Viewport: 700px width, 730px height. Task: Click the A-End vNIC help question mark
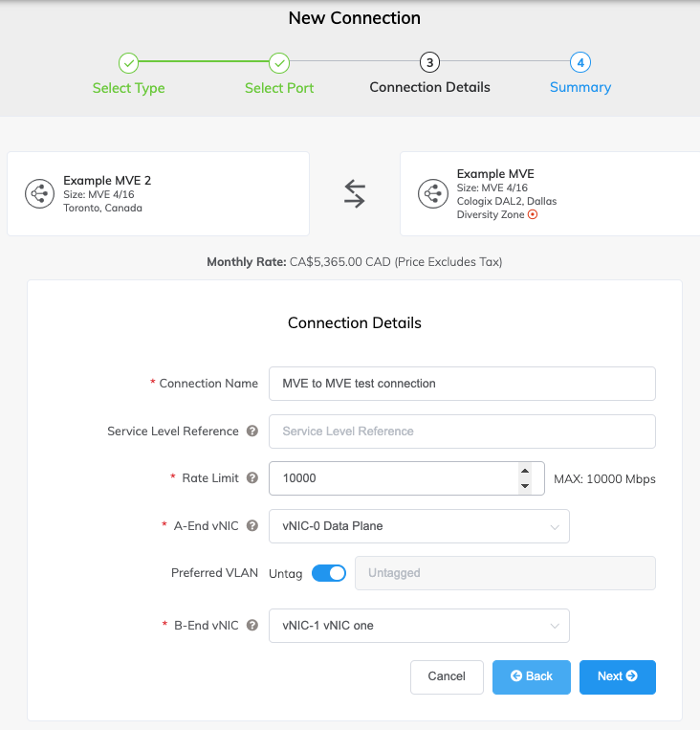coord(252,526)
